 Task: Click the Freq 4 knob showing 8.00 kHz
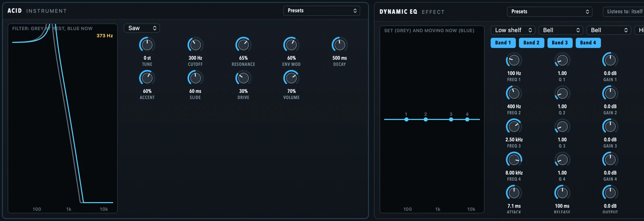click(514, 160)
